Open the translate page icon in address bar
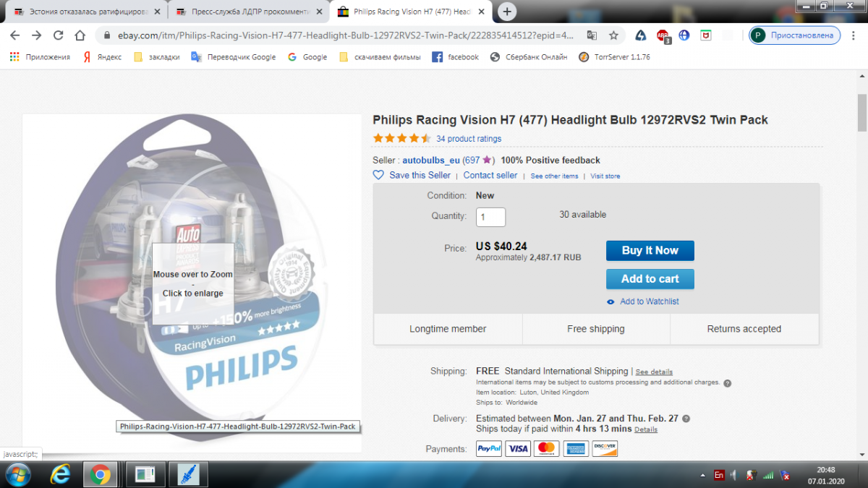 (592, 35)
